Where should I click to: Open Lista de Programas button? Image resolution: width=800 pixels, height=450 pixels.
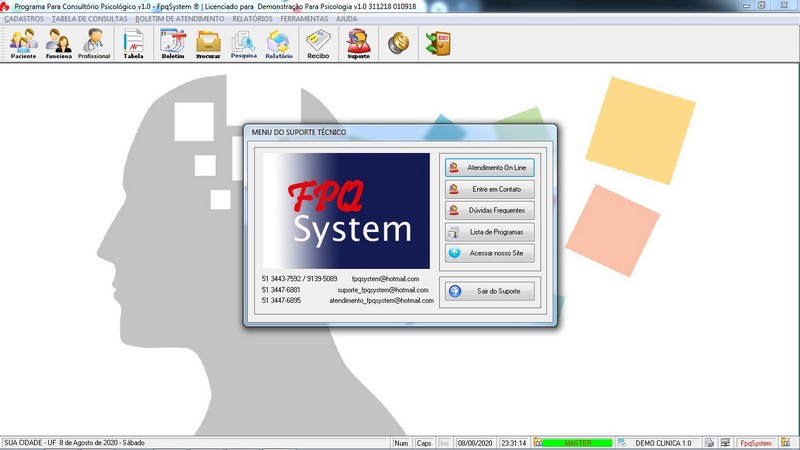(490, 232)
